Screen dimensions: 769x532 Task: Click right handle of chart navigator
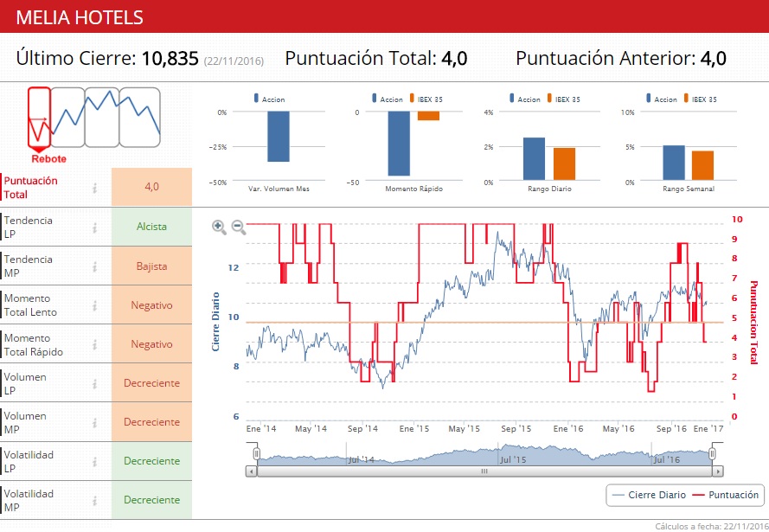click(712, 453)
